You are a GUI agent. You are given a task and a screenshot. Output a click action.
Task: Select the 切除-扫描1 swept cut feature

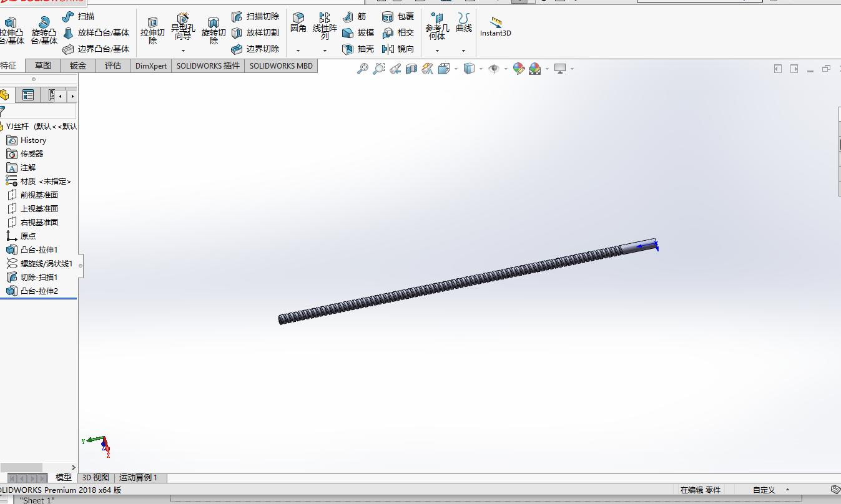(x=32, y=278)
